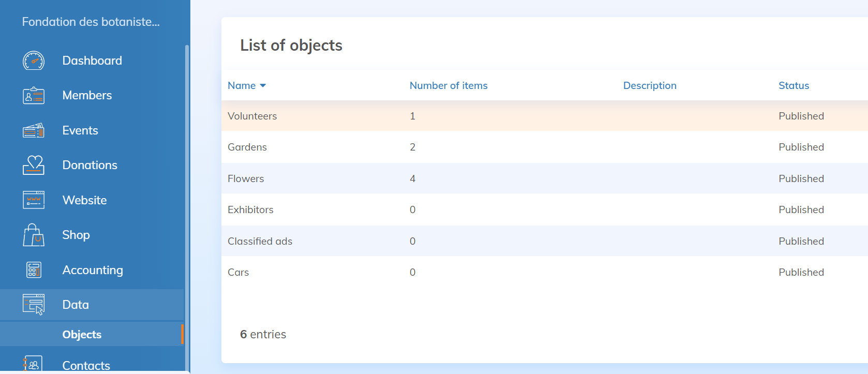
Task: Click the Fondation des botaniste organization title
Action: (x=91, y=22)
